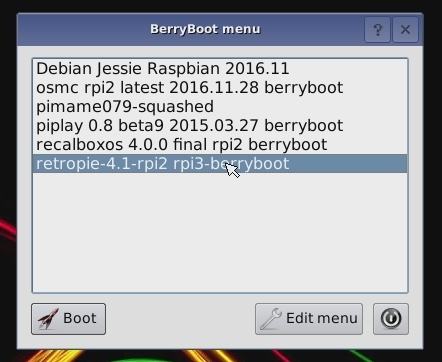Select Debian Jessie Raspbian 2016.11 entry
Screen dimensions: 442x362
point(220,69)
